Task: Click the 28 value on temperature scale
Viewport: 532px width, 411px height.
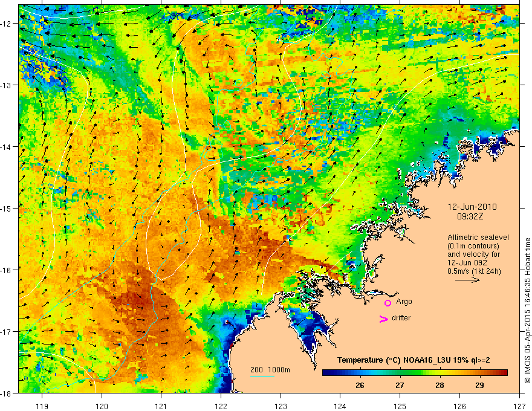Action: [440, 386]
